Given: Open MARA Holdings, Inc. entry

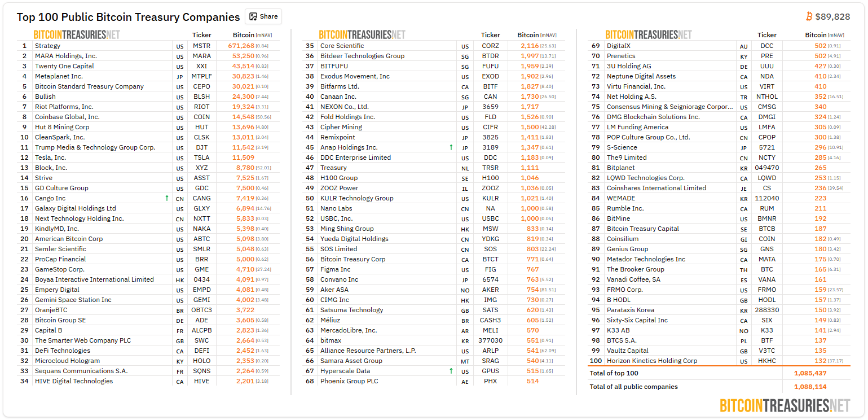Looking at the screenshot, I should point(66,56).
